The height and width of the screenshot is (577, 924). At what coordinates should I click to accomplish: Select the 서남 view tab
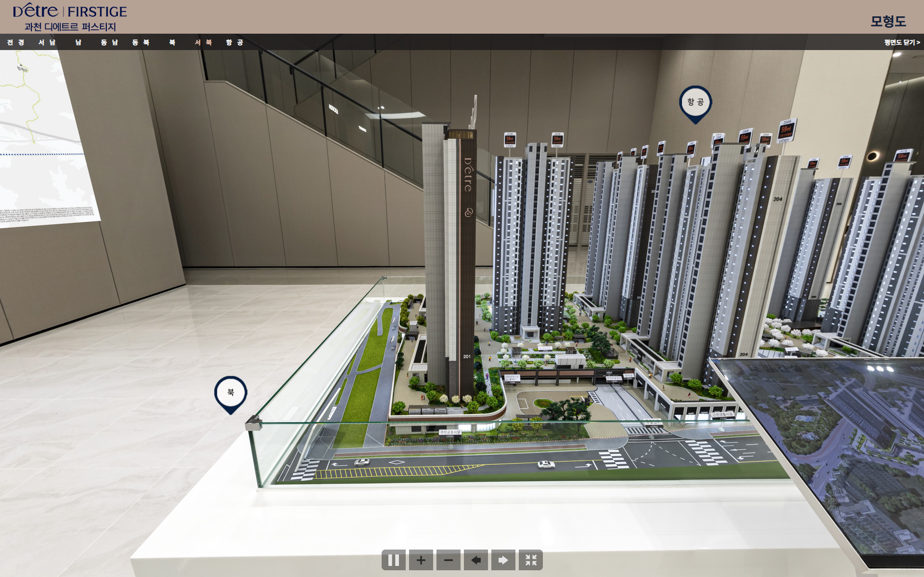[47, 42]
